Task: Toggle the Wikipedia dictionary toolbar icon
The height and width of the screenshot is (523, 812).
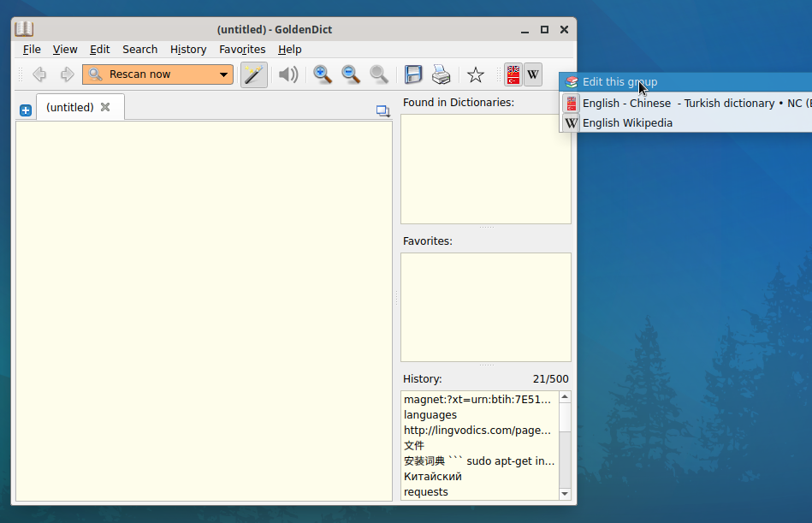Action: [533, 74]
